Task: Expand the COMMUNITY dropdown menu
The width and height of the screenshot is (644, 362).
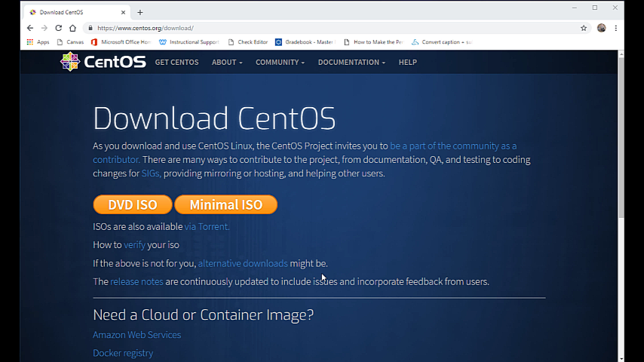Action: [x=280, y=63]
